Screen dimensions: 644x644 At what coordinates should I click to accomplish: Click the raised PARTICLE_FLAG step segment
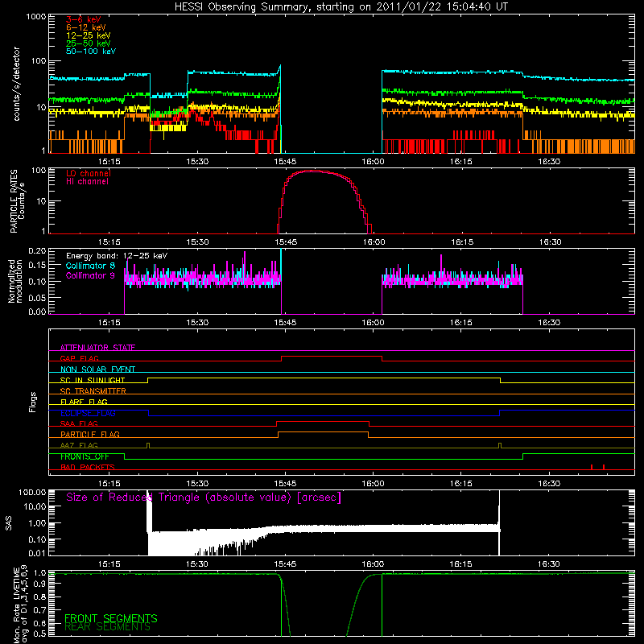point(323,432)
